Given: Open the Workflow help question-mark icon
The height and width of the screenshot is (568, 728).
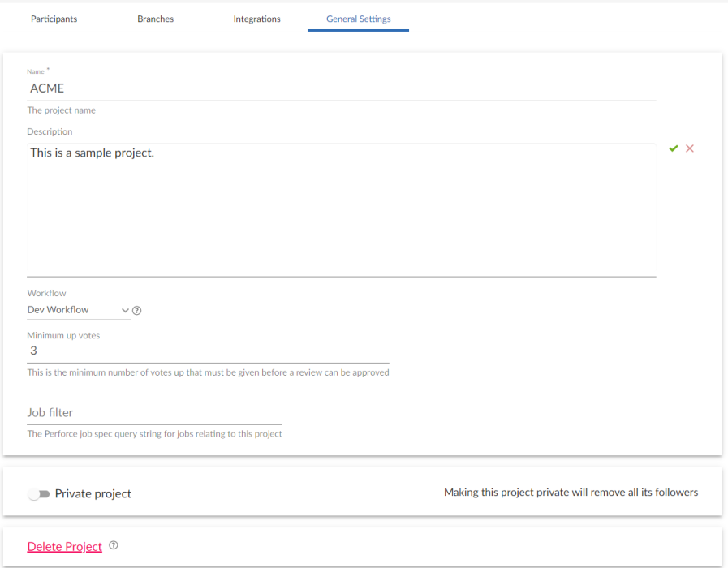Looking at the screenshot, I should 136,309.
